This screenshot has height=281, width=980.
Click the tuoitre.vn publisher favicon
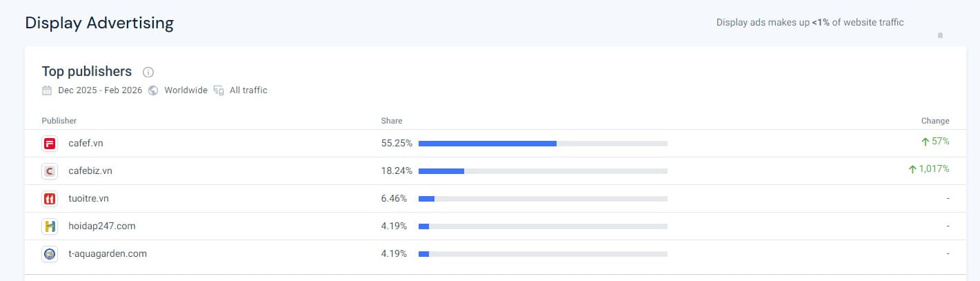click(49, 199)
